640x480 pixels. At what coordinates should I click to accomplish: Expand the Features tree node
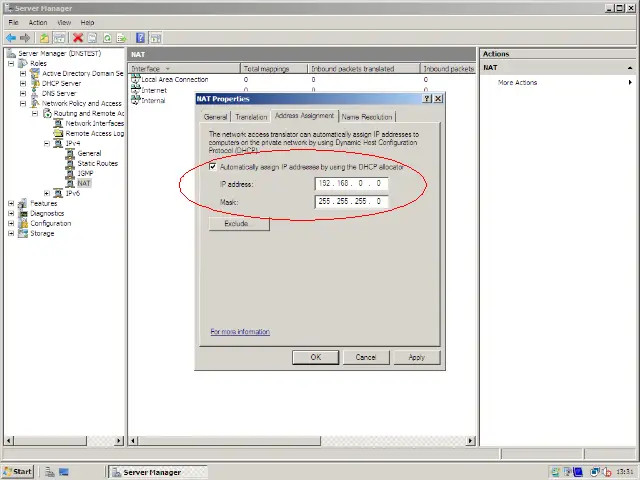[11, 204]
